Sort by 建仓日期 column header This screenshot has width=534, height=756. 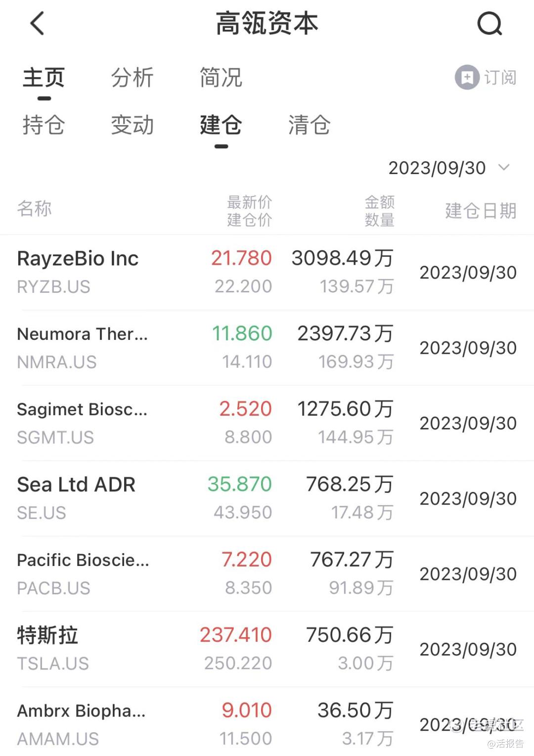[481, 211]
